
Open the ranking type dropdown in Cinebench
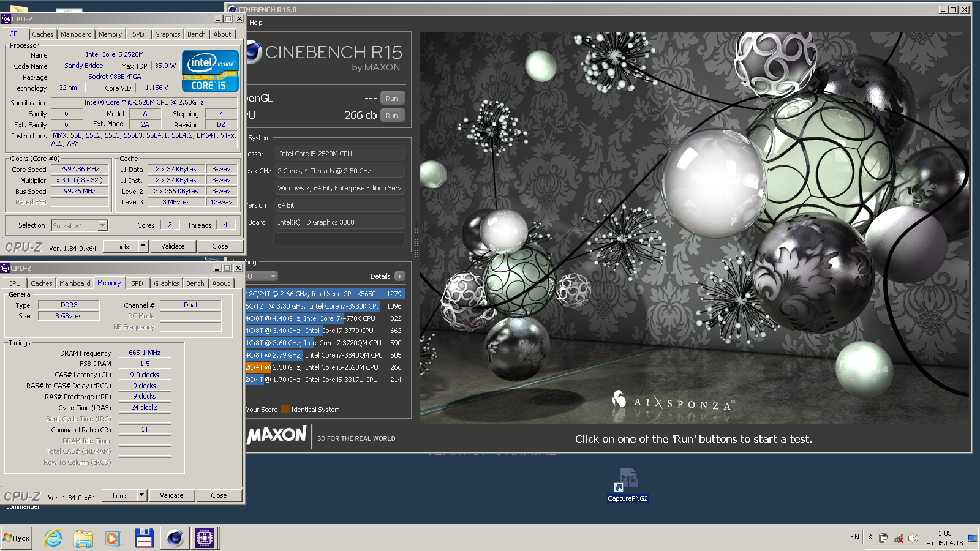coord(262,276)
